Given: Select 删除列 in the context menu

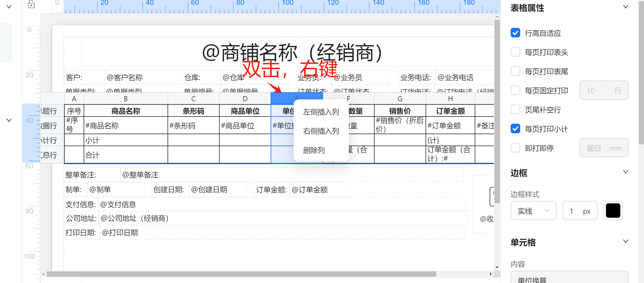Looking at the screenshot, I should tap(314, 150).
